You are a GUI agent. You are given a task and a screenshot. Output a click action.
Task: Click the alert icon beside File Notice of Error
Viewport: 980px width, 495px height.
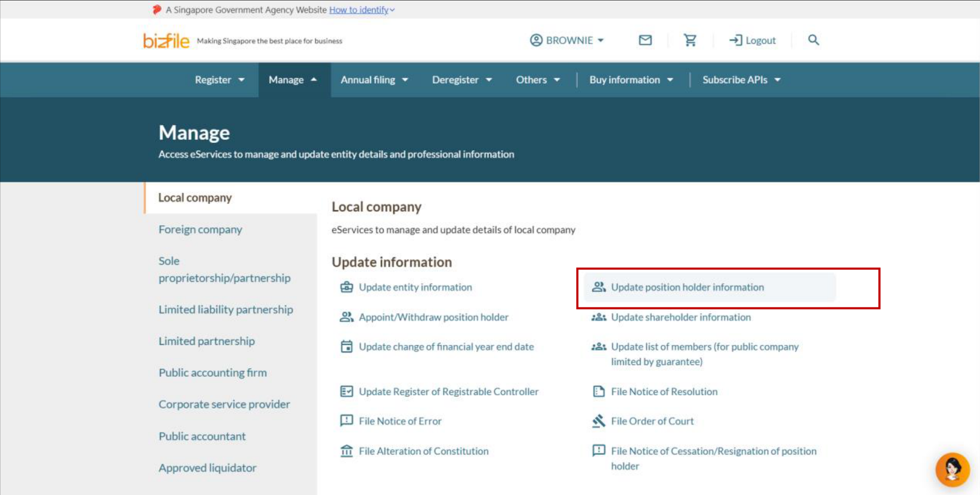tap(347, 420)
